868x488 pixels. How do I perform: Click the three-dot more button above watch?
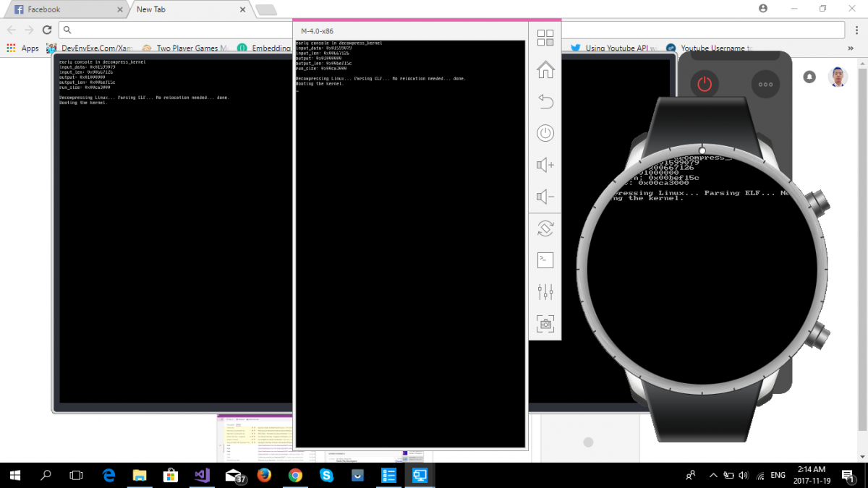click(x=765, y=84)
